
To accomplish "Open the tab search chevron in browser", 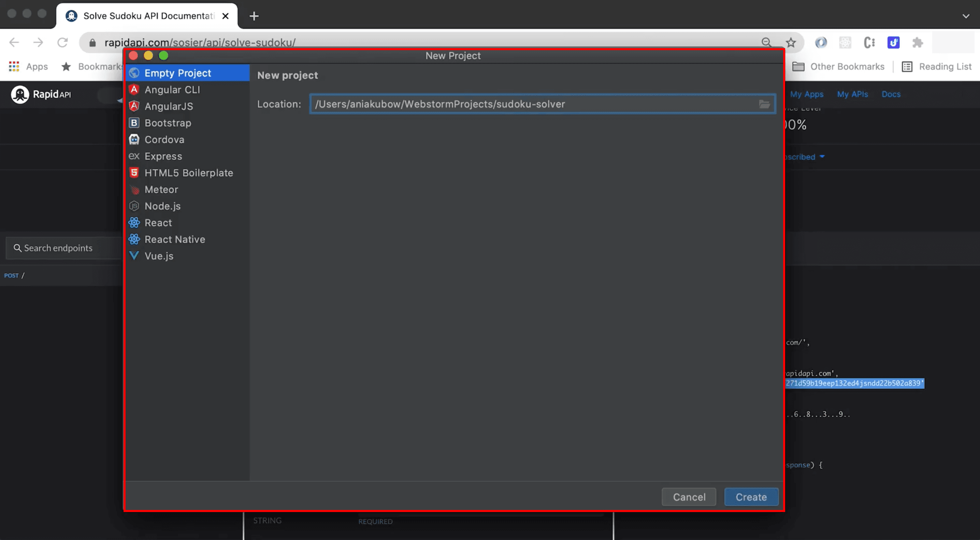I will pyautogui.click(x=965, y=16).
